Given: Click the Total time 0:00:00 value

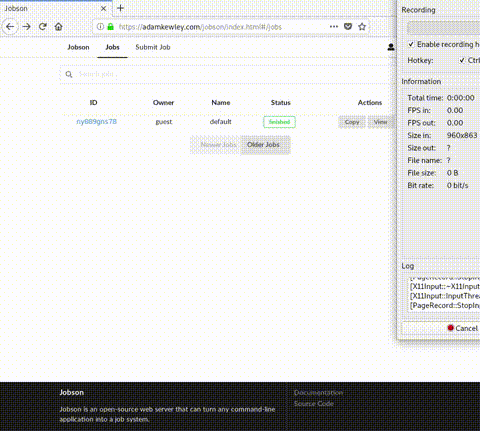Looking at the screenshot, I should (x=461, y=98).
